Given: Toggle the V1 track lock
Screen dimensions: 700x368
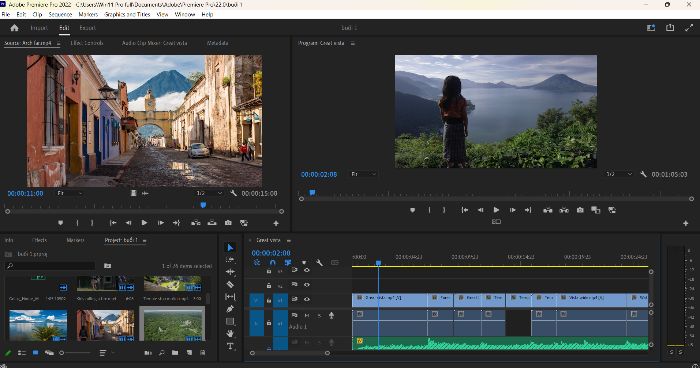Looking at the screenshot, I should (269, 300).
